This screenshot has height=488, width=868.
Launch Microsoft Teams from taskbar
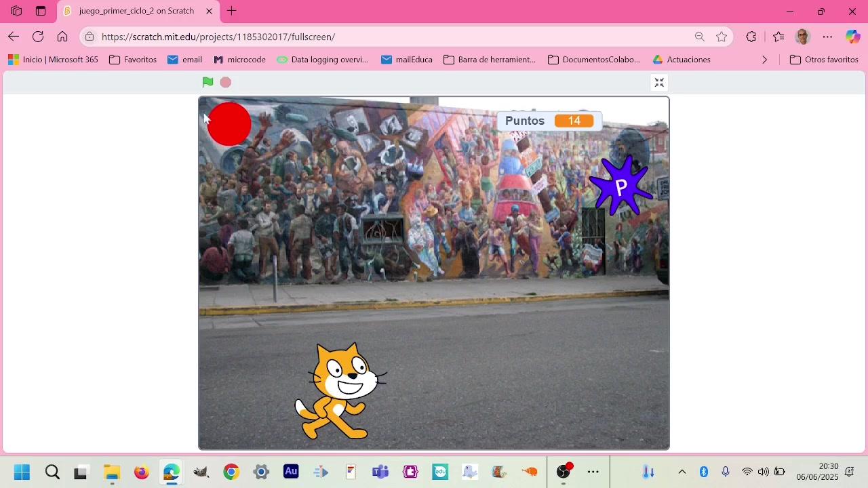[x=380, y=472]
